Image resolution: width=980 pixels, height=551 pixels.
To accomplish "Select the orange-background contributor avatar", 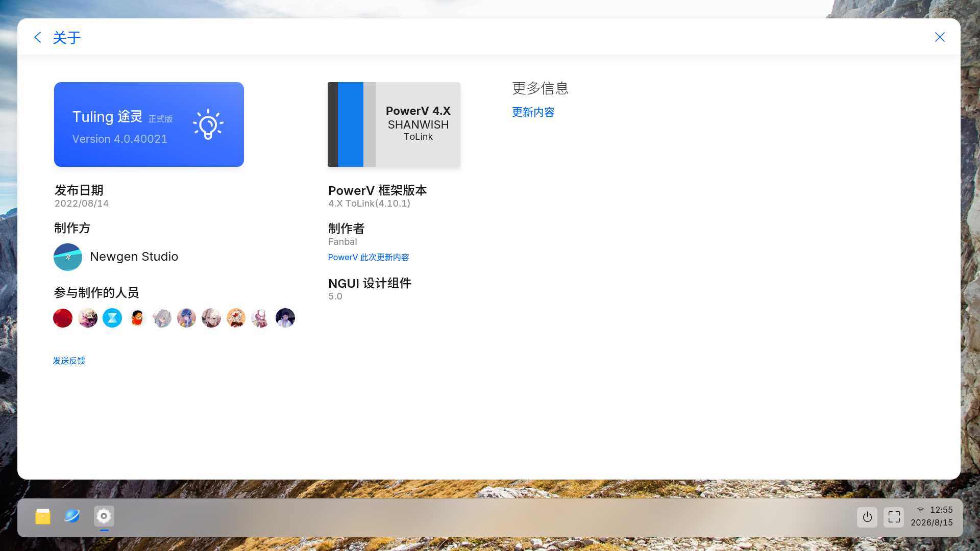I will (236, 318).
